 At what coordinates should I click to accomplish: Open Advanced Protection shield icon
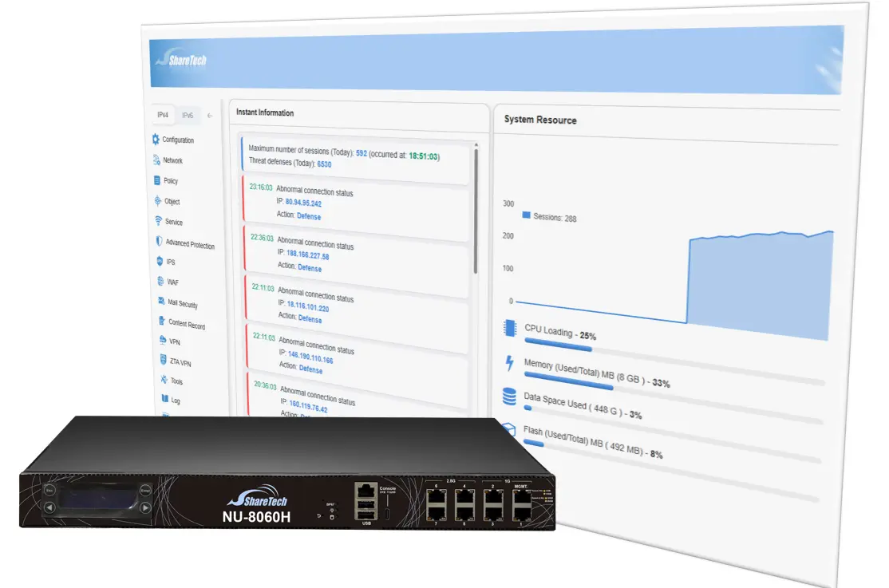pyautogui.click(x=159, y=242)
